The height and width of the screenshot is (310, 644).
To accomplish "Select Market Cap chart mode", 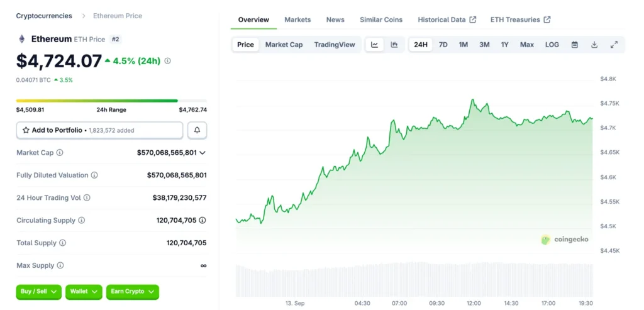I will pyautogui.click(x=284, y=45).
